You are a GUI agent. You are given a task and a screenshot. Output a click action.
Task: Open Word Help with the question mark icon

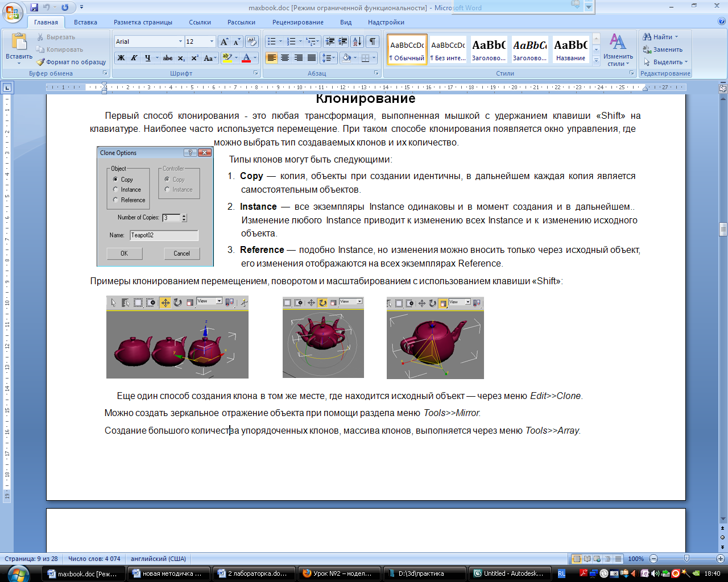(722, 22)
